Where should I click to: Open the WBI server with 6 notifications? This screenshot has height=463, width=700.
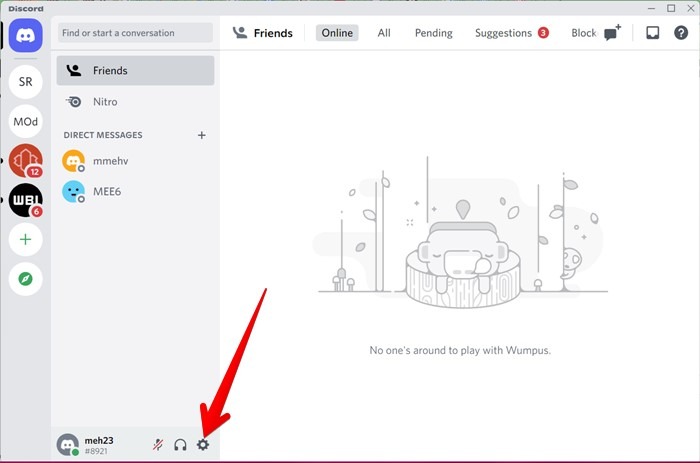pos(25,200)
